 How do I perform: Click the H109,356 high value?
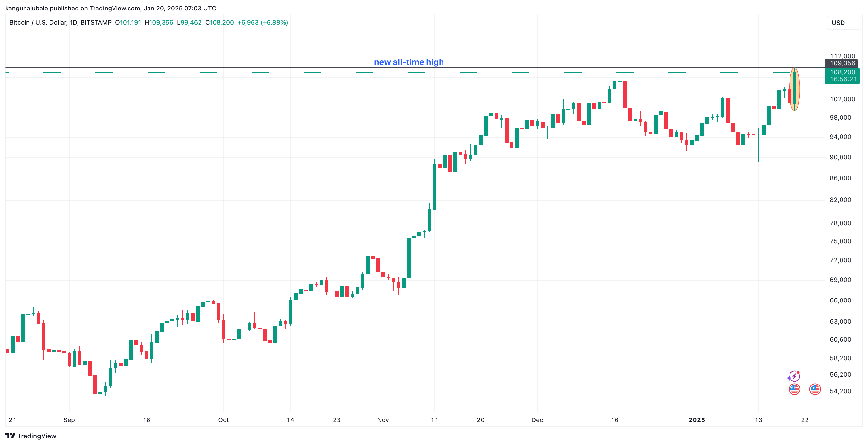coord(159,22)
